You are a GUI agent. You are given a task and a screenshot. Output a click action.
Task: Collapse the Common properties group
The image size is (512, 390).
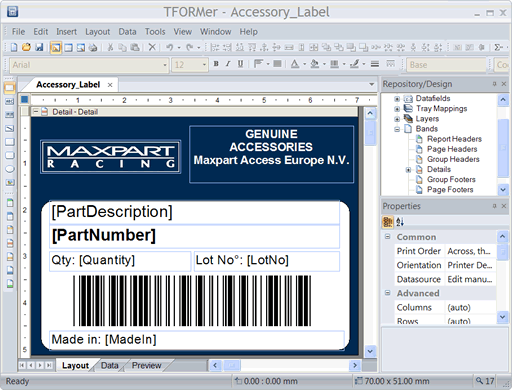tap(388, 237)
